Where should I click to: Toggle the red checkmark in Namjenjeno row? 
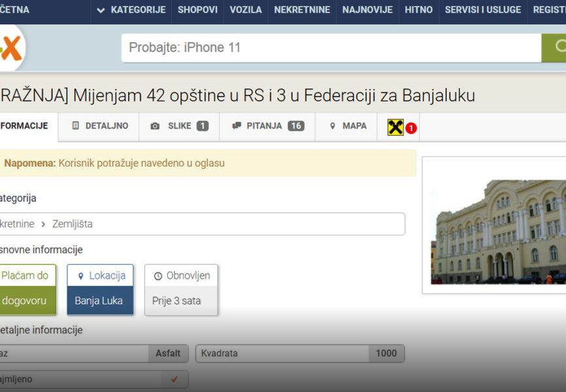(x=174, y=379)
